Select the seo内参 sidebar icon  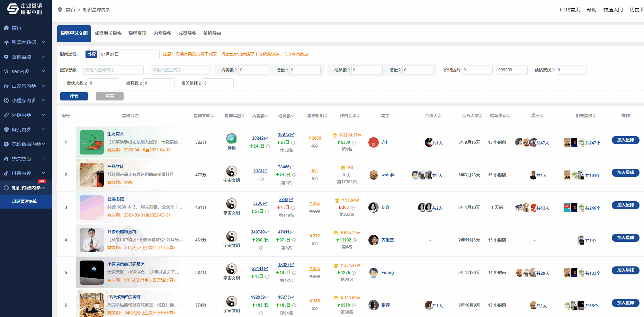coord(6,71)
